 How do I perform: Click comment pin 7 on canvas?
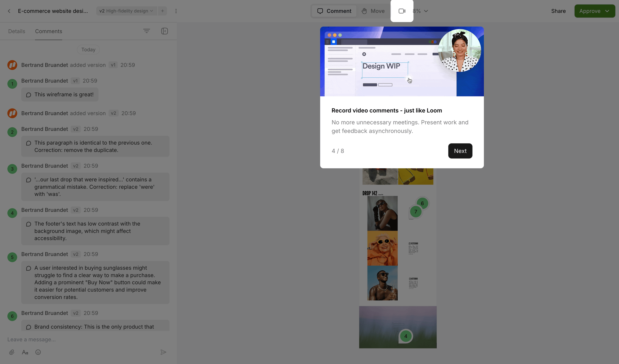click(416, 212)
